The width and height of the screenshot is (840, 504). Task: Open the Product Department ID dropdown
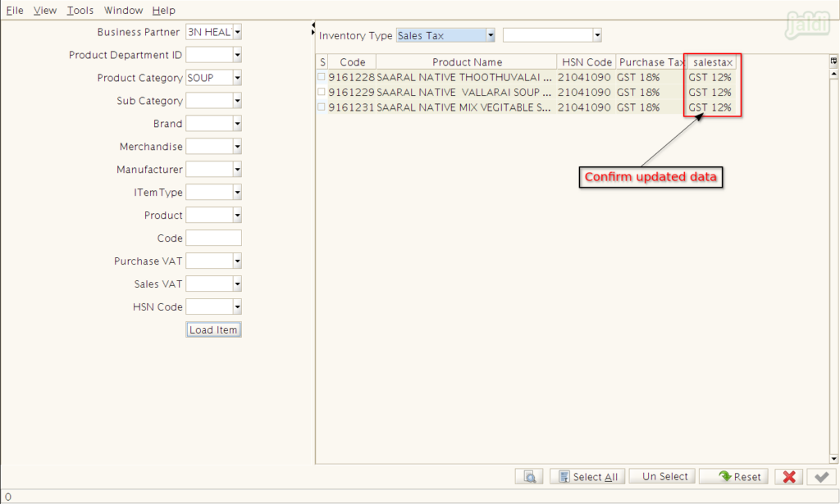pos(237,55)
